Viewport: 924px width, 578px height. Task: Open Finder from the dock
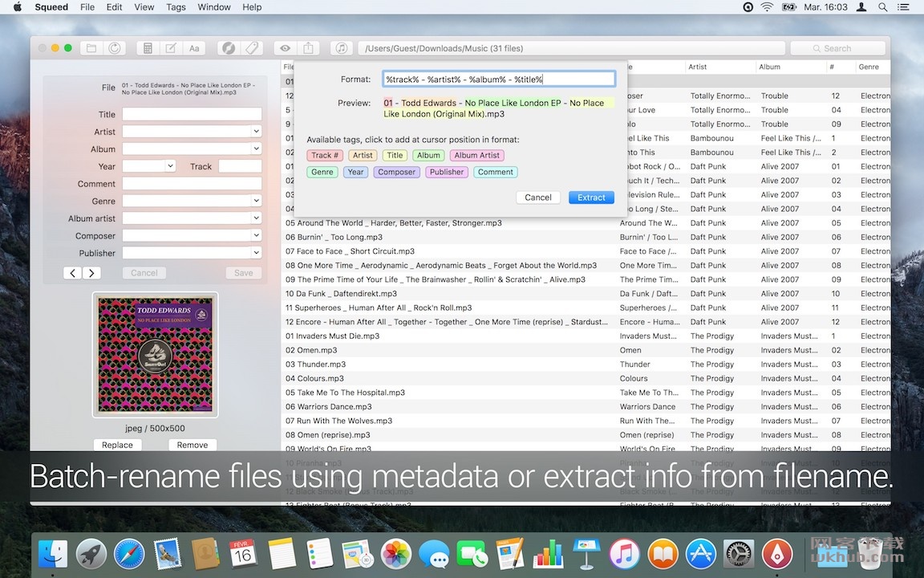[x=52, y=555]
